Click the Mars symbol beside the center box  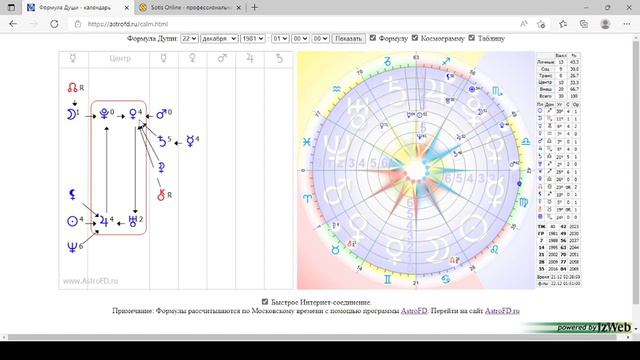click(x=161, y=114)
